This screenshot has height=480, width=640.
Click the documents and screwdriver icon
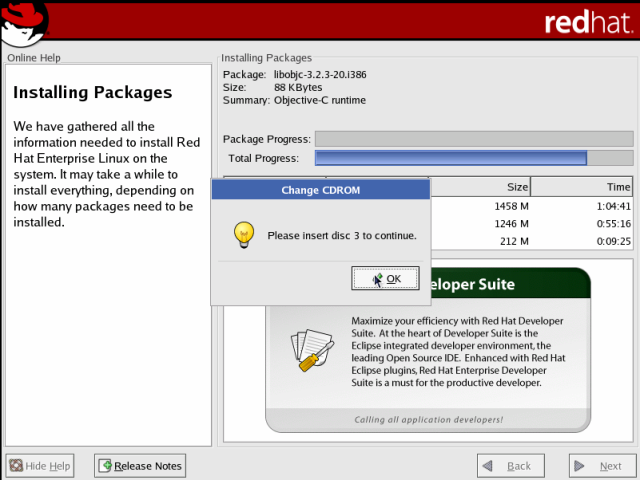pyautogui.click(x=312, y=350)
